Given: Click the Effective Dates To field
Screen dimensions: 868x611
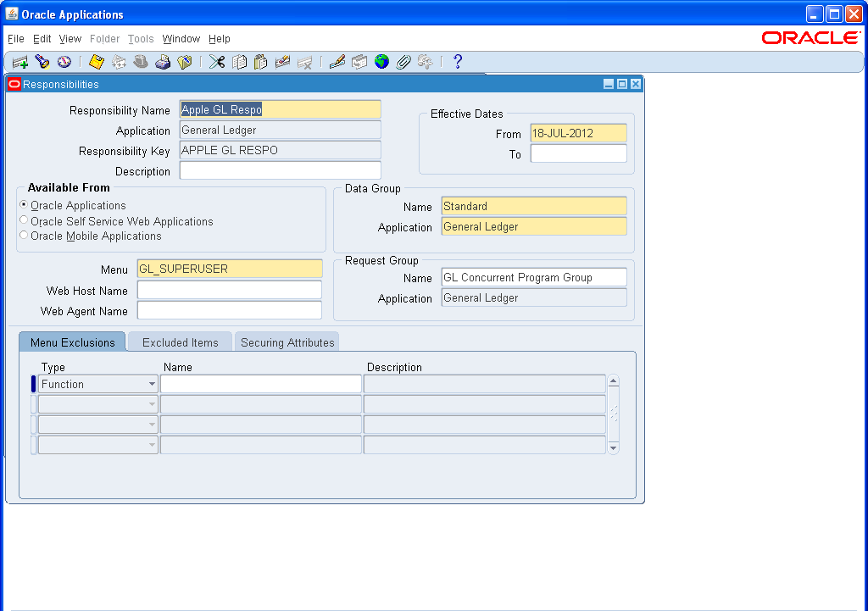Looking at the screenshot, I should (x=578, y=153).
